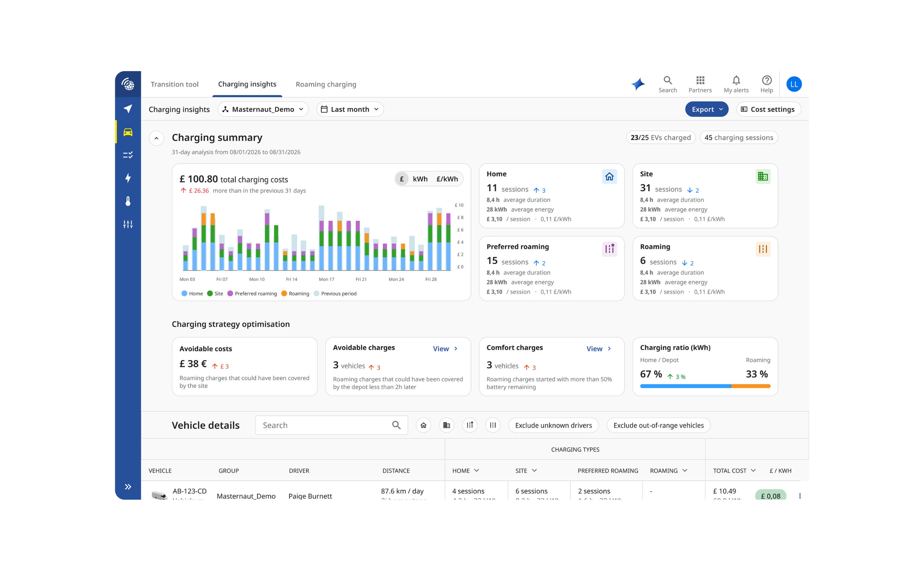Select the car vehicle sidebar icon
The image size is (924, 571).
point(127,132)
